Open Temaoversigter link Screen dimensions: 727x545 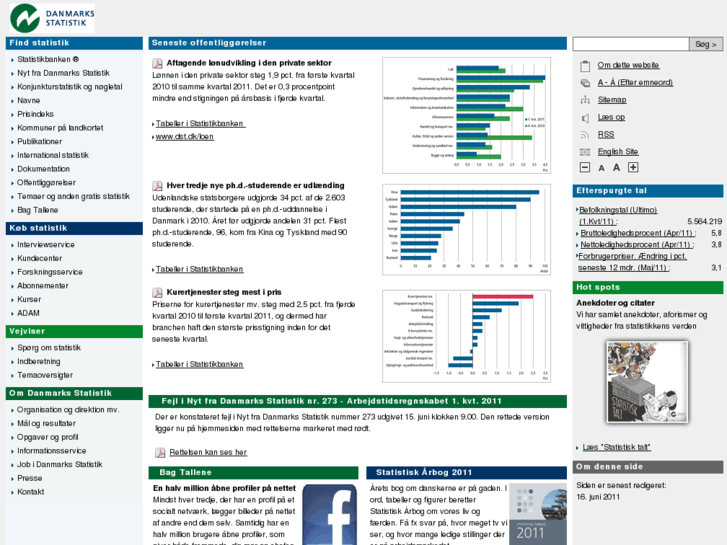coord(45,375)
